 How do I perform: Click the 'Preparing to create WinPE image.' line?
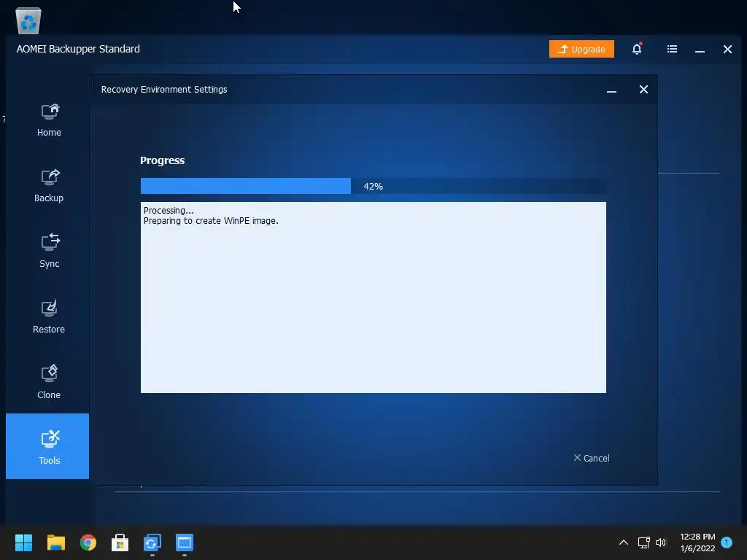(x=211, y=221)
